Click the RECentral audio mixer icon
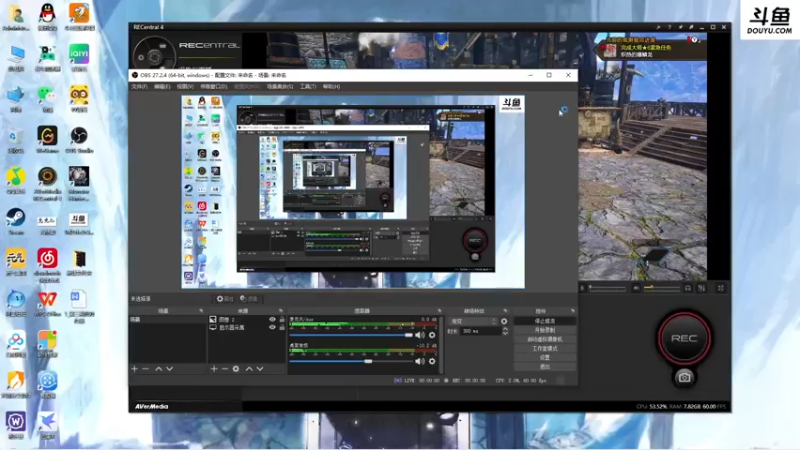The height and width of the screenshot is (450, 800). coord(702,288)
